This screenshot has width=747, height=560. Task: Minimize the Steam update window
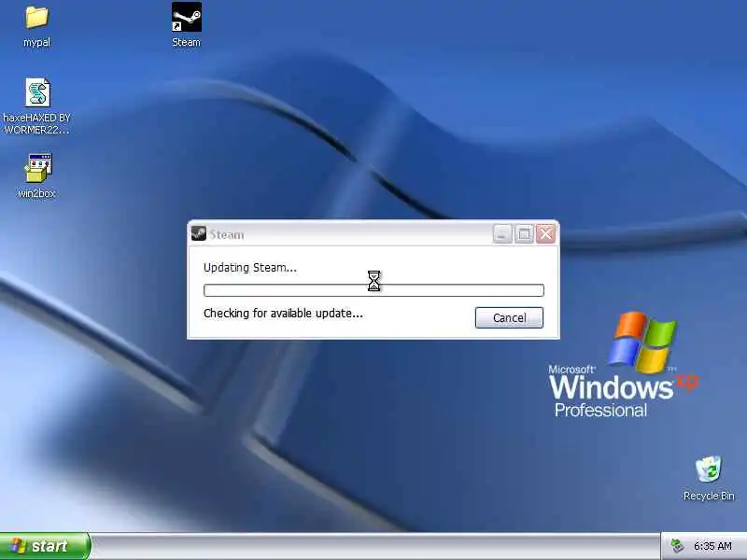(x=502, y=234)
